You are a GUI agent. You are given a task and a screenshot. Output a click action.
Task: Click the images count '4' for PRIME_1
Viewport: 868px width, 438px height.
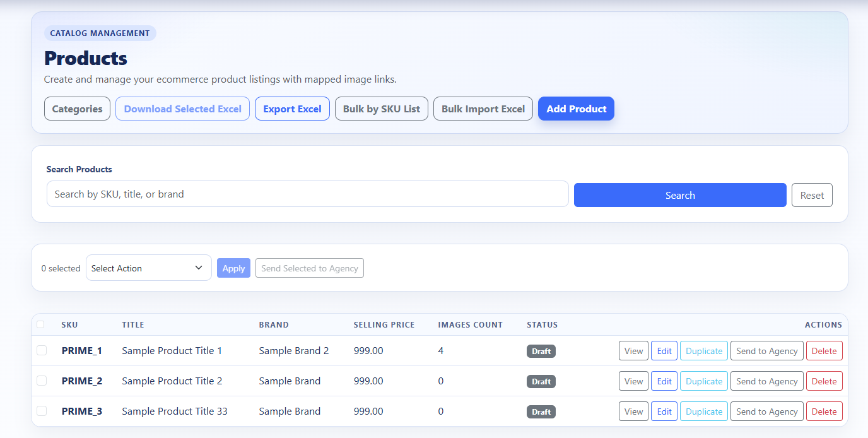coord(440,350)
